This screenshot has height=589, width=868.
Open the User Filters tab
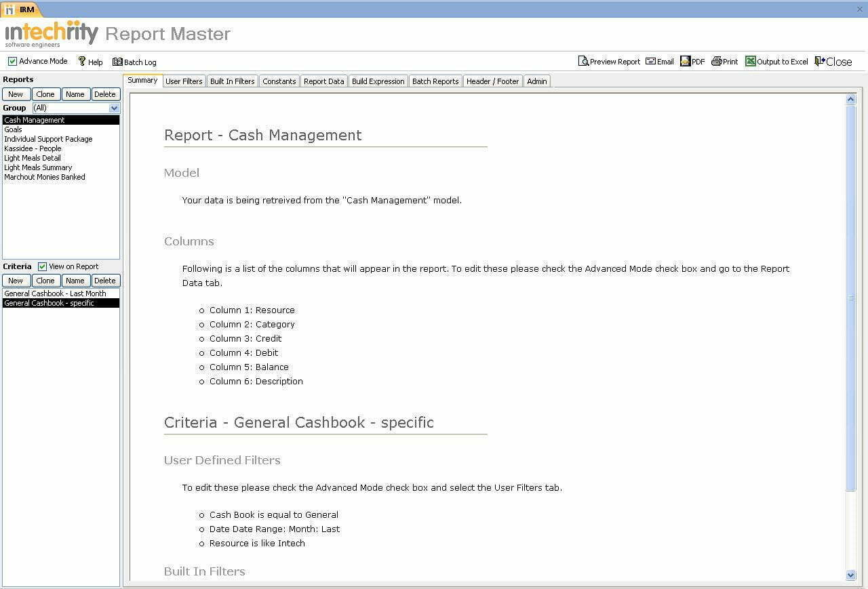click(184, 81)
